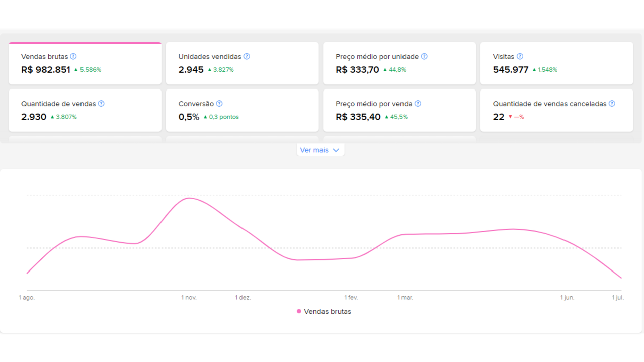
Task: Open help icon next to Vendas brutas
Action: [73, 57]
